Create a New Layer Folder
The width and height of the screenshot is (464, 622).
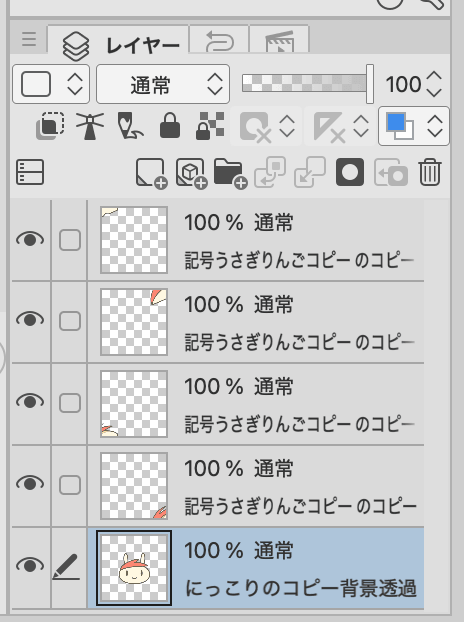[x=231, y=173]
